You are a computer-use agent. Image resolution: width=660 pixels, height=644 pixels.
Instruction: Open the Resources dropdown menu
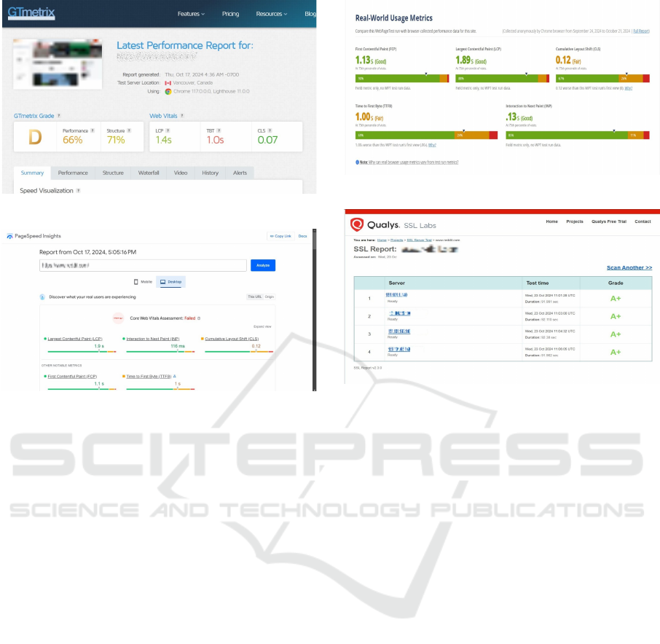(271, 14)
